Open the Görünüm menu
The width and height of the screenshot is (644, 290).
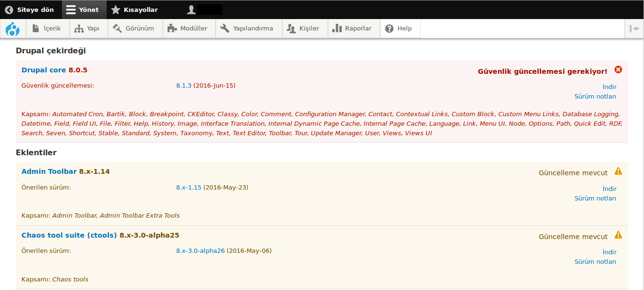(x=135, y=29)
